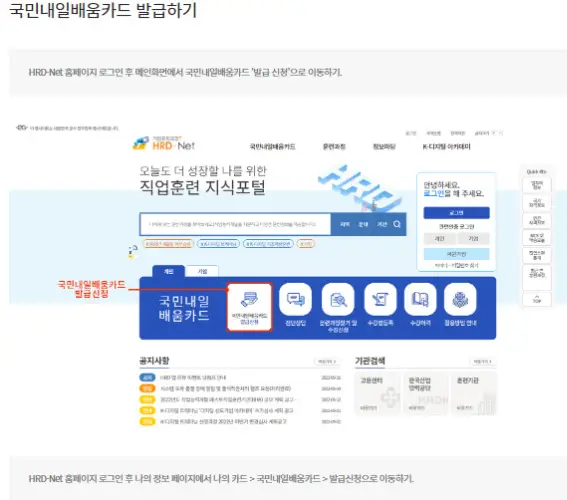Viewport: 567px width, 500px height.
Task: Click the second top utility link
Action: click(x=433, y=133)
